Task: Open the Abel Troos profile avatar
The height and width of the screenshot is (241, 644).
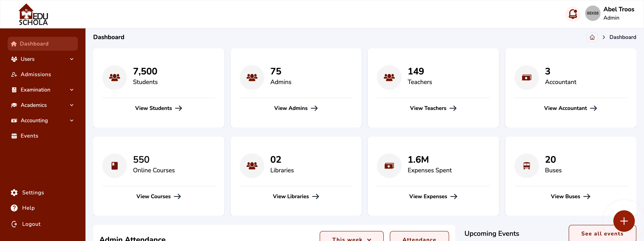Action: pos(592,13)
